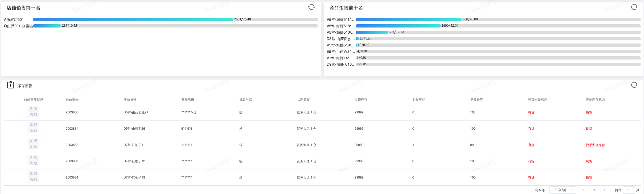Open the 20条/页 page size dropdown
644x194 pixels.
(x=563, y=190)
